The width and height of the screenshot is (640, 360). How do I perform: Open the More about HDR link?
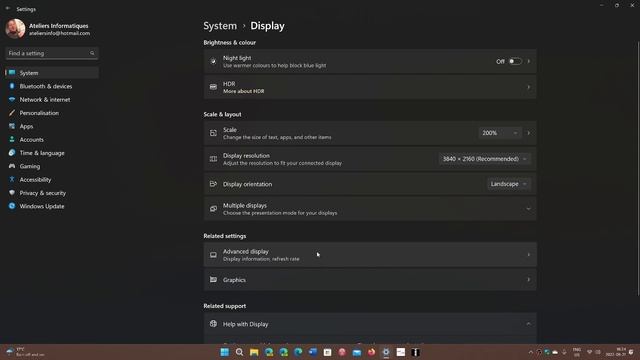pos(244,91)
